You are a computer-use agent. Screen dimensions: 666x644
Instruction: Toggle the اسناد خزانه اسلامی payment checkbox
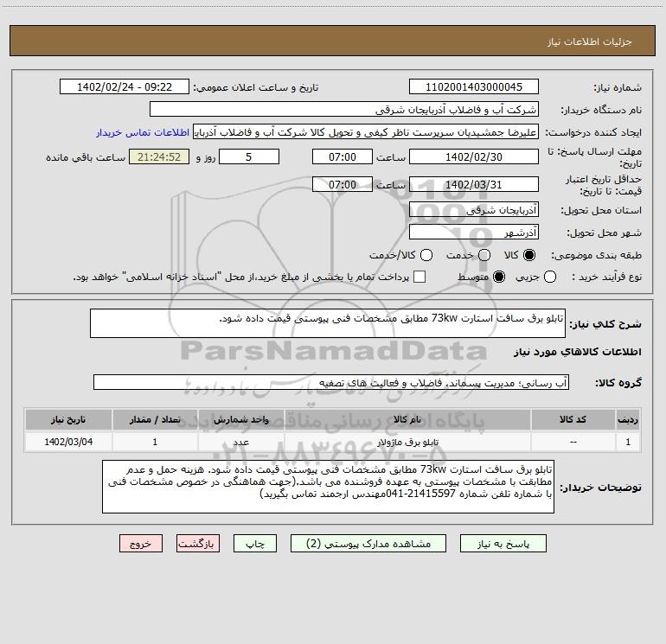(419, 277)
